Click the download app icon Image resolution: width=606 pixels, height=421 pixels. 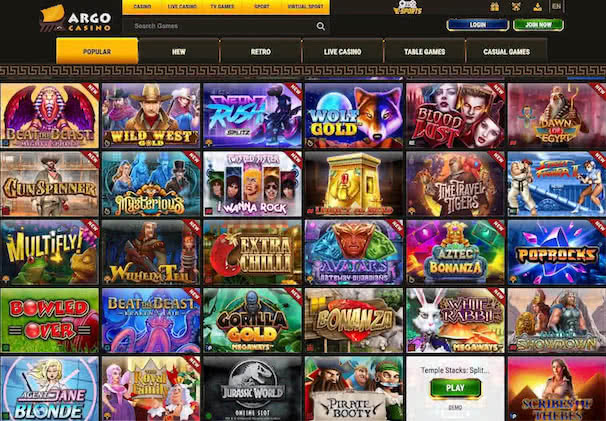pos(537,7)
